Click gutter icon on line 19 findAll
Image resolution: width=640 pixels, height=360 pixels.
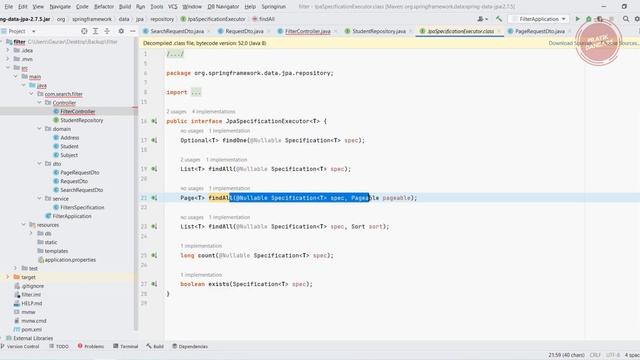[x=154, y=169]
